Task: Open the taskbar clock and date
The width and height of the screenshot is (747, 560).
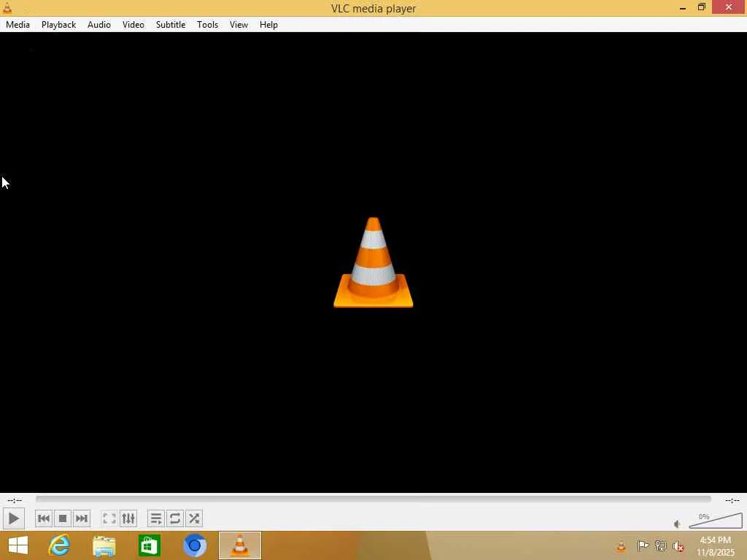Action: pos(715,546)
